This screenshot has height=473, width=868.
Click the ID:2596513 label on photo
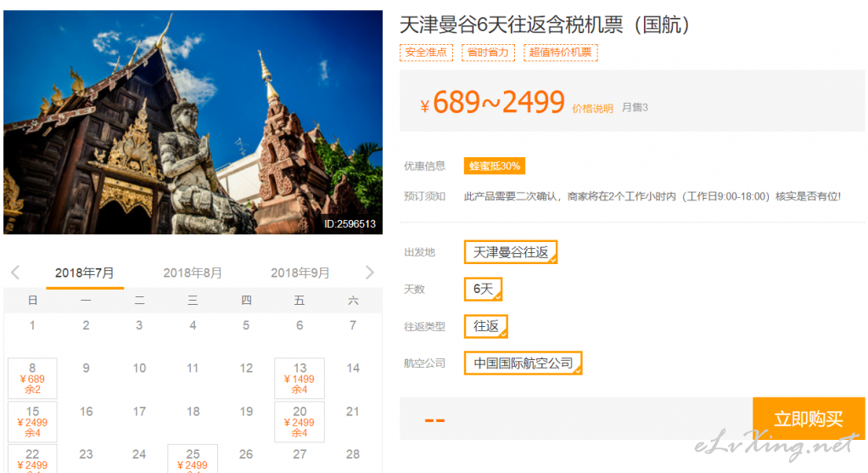[x=350, y=223]
